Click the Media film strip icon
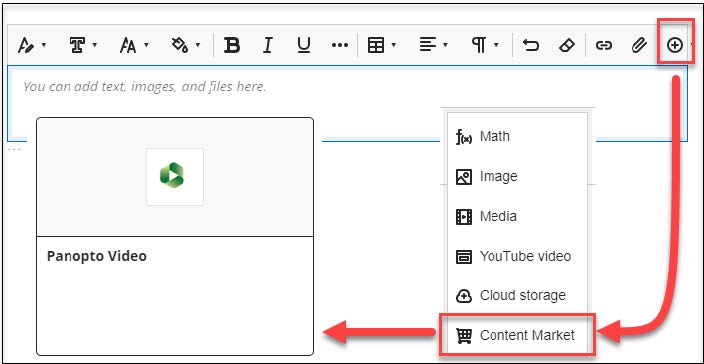The image size is (704, 364). pyautogui.click(x=464, y=217)
